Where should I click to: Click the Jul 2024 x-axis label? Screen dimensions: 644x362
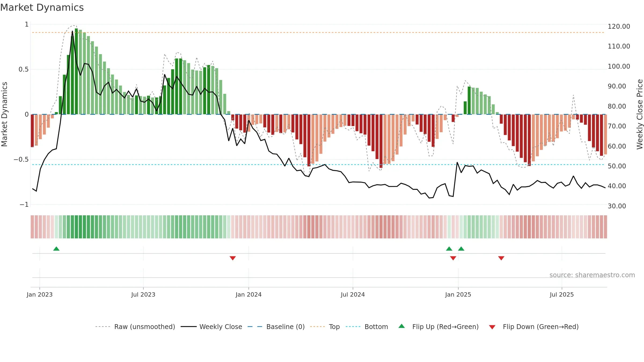click(353, 294)
